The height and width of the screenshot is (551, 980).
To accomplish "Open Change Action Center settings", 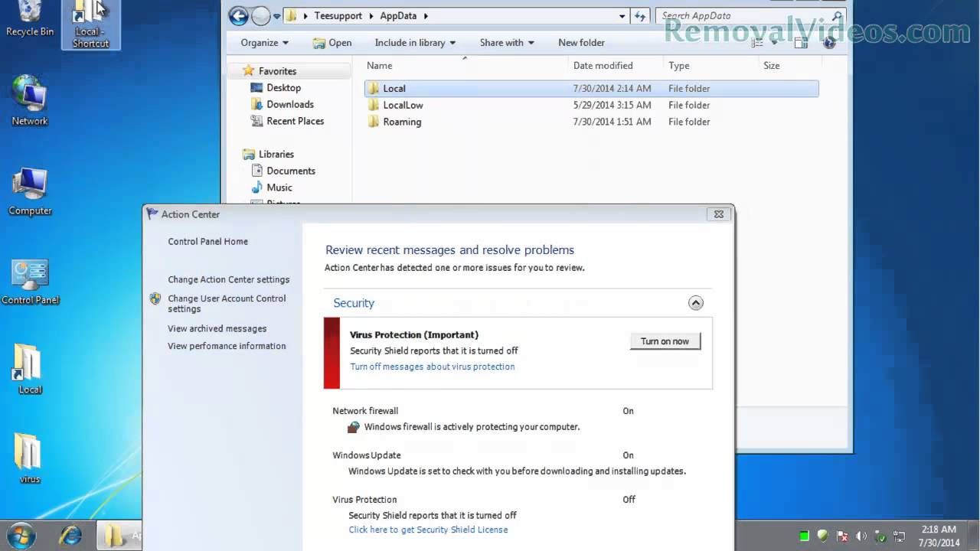I will 228,280.
